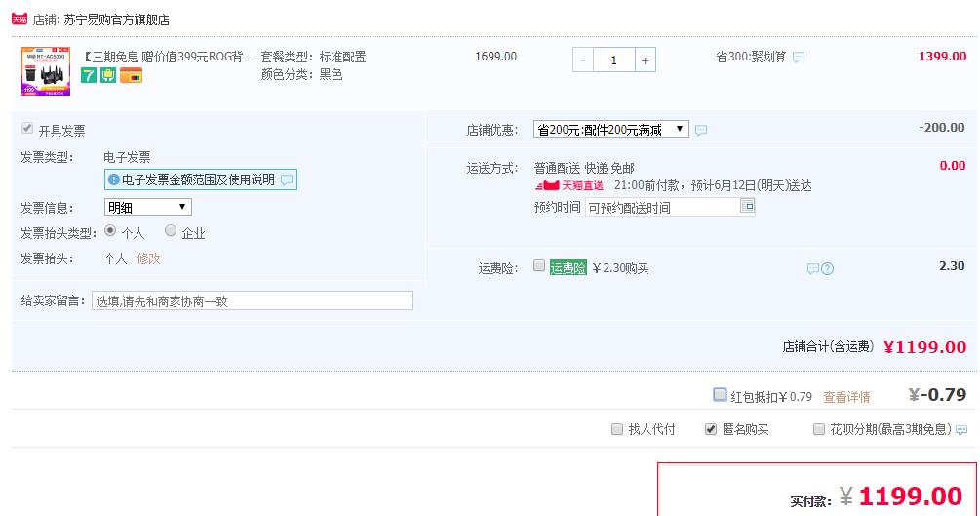Open the 店铺优惠 discount dropdown
This screenshot has height=516, width=980.
click(x=610, y=130)
